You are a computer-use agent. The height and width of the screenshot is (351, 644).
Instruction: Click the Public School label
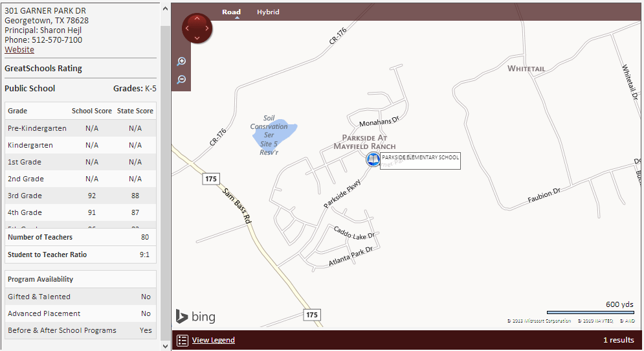30,88
